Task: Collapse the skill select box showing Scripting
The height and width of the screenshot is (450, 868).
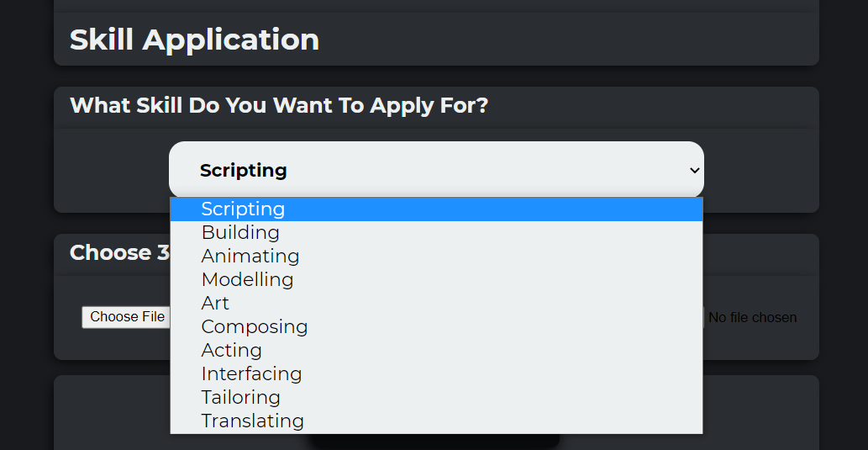Action: 435,171
